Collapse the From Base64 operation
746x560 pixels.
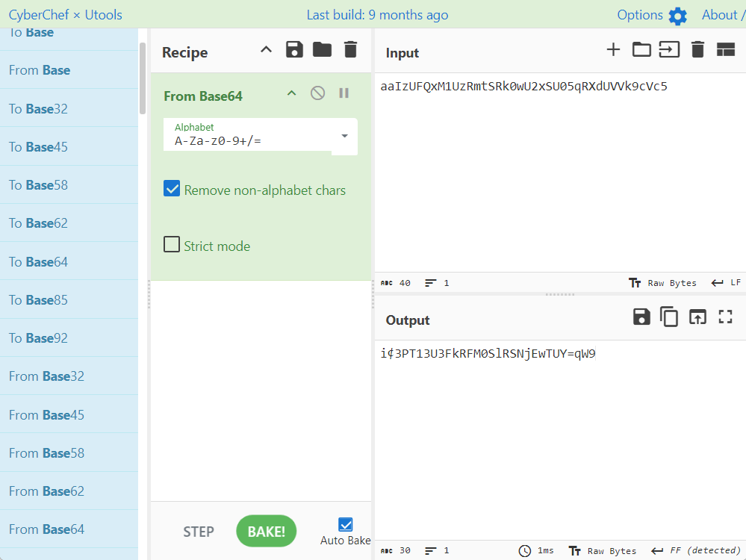[292, 93]
